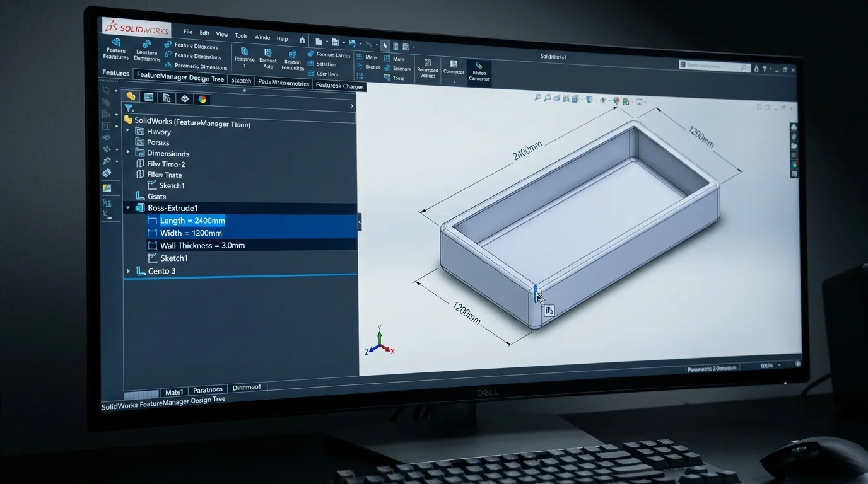Click the Home icon beside the Help menu
This screenshot has height=484, width=868.
(x=302, y=40)
